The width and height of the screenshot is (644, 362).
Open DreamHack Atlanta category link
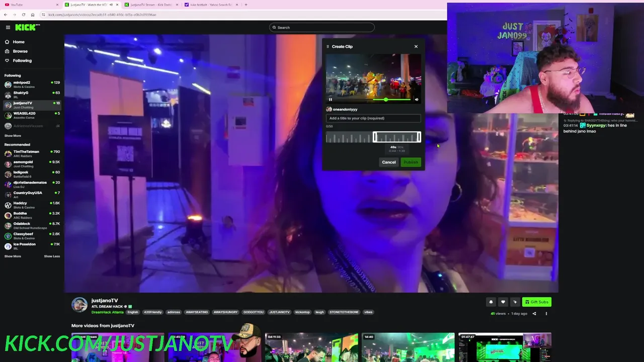(x=107, y=312)
